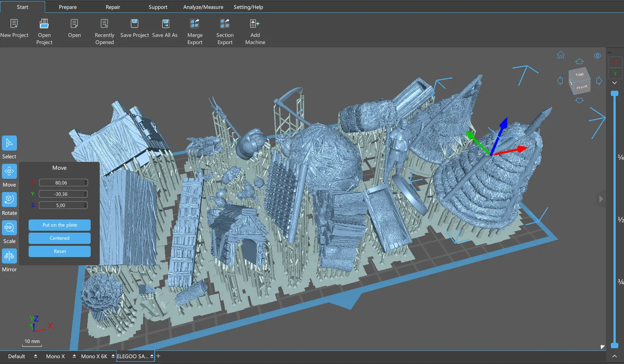The image size is (624, 364).
Task: Click the Merge Export icon
Action: click(195, 24)
